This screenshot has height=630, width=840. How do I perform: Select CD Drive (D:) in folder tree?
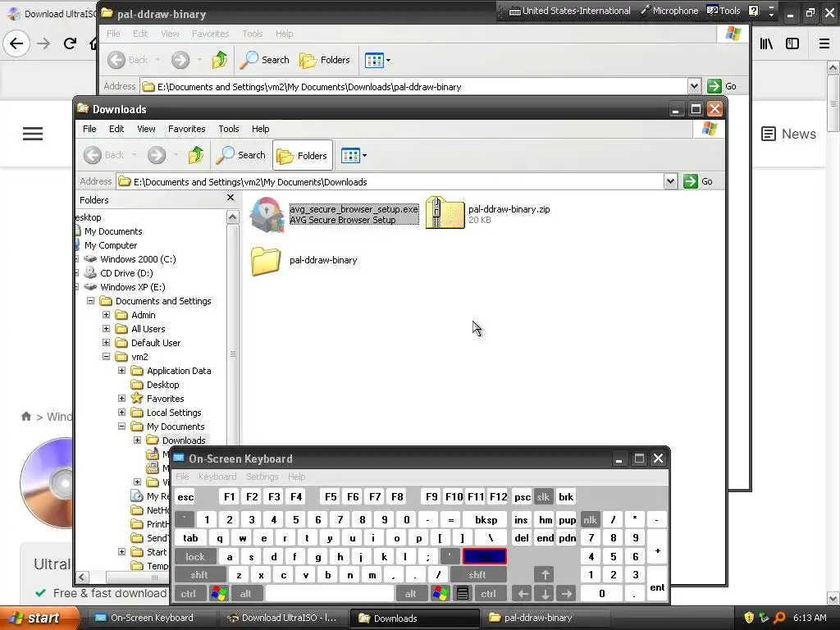tap(126, 273)
